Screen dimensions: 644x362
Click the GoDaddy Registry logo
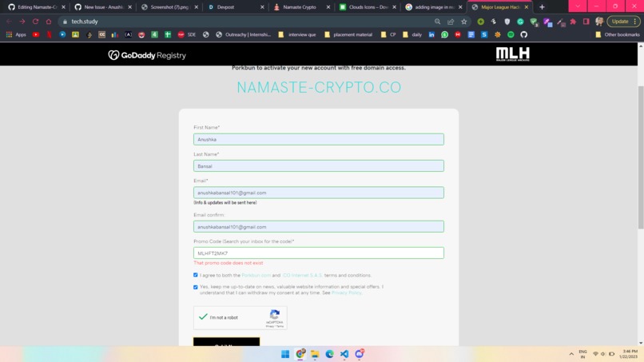[147, 55]
